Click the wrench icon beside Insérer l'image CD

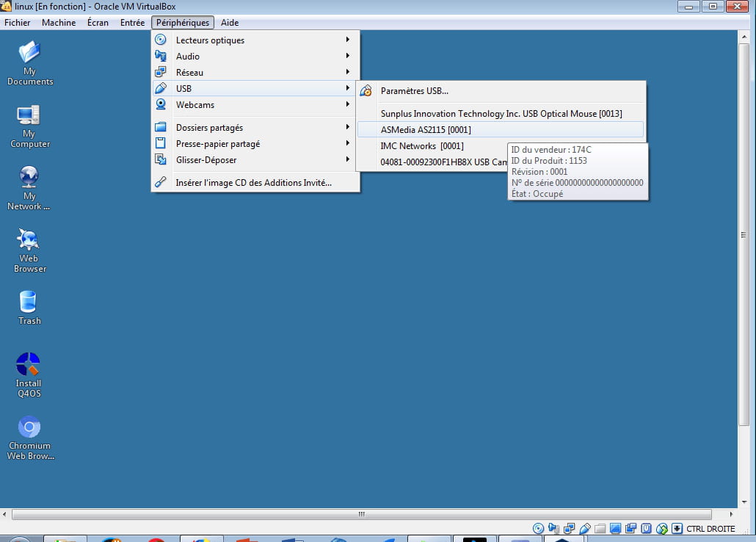point(161,182)
